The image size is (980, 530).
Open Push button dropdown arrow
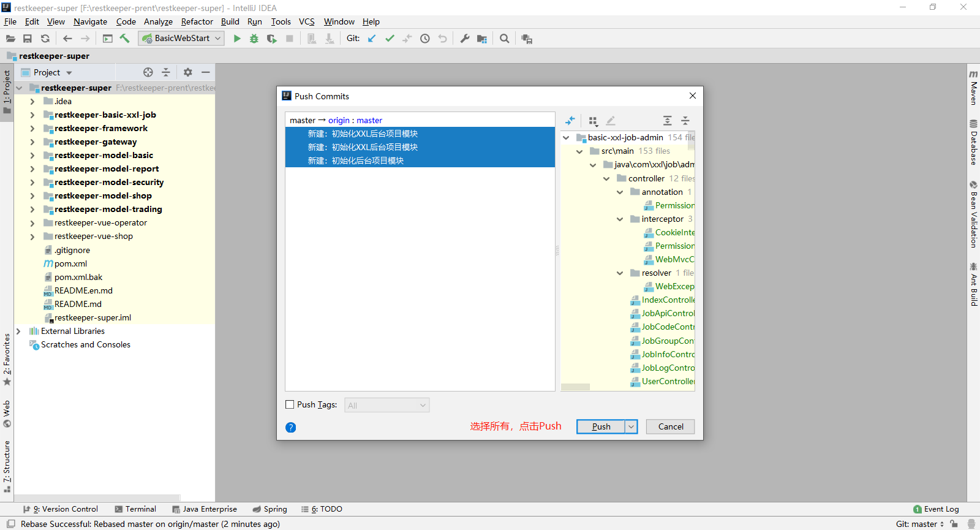(x=631, y=426)
